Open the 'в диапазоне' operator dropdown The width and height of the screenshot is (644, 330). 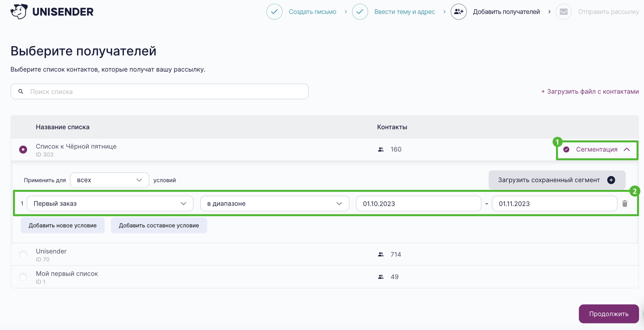pyautogui.click(x=275, y=204)
